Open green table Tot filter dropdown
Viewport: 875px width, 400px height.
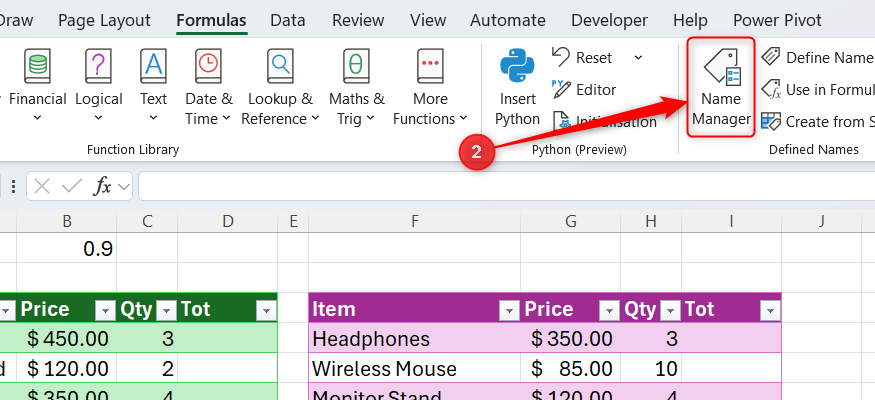(266, 310)
